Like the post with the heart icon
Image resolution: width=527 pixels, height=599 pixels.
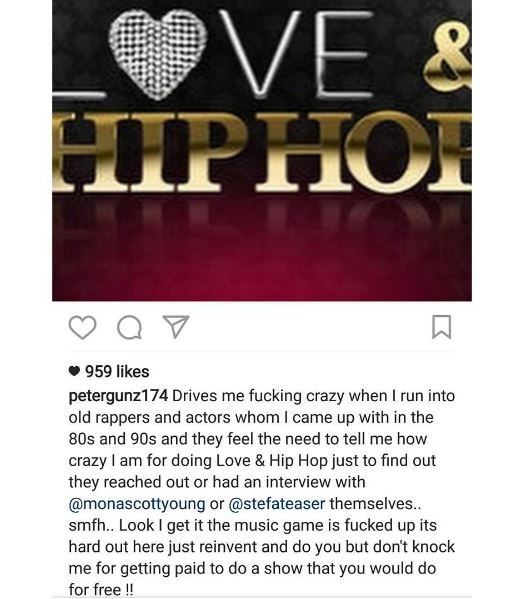click(82, 327)
